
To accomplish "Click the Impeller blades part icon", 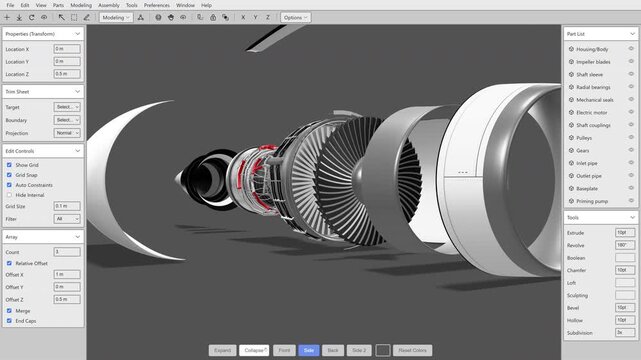I will 572,62.
